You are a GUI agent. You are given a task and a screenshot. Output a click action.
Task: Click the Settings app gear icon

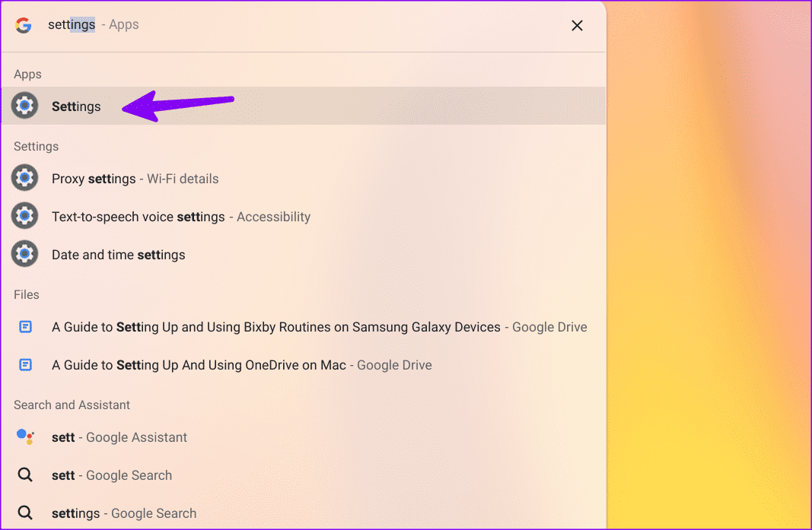25,106
